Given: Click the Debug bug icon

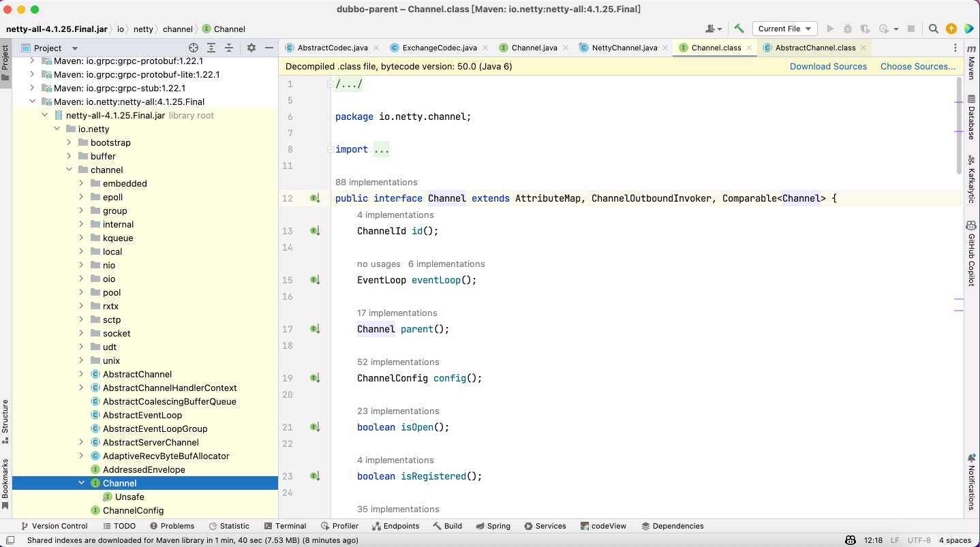Looking at the screenshot, I should (848, 29).
